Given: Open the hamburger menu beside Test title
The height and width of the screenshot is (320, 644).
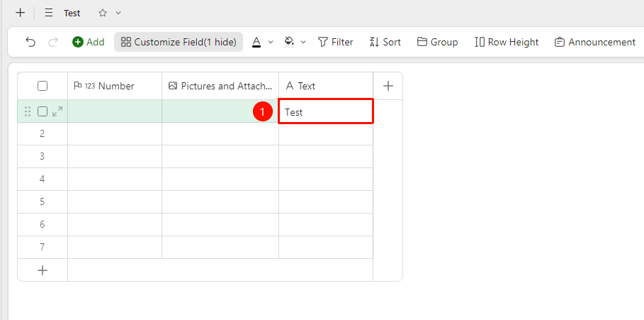Looking at the screenshot, I should point(49,13).
